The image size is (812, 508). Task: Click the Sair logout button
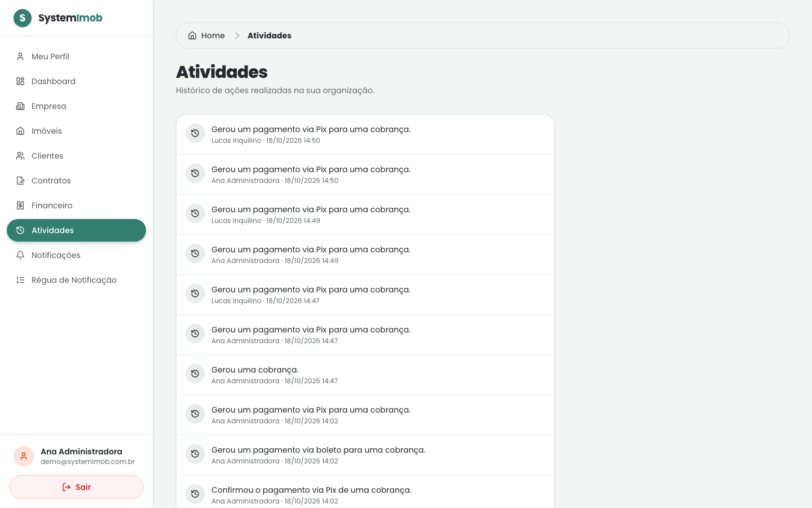point(76,487)
